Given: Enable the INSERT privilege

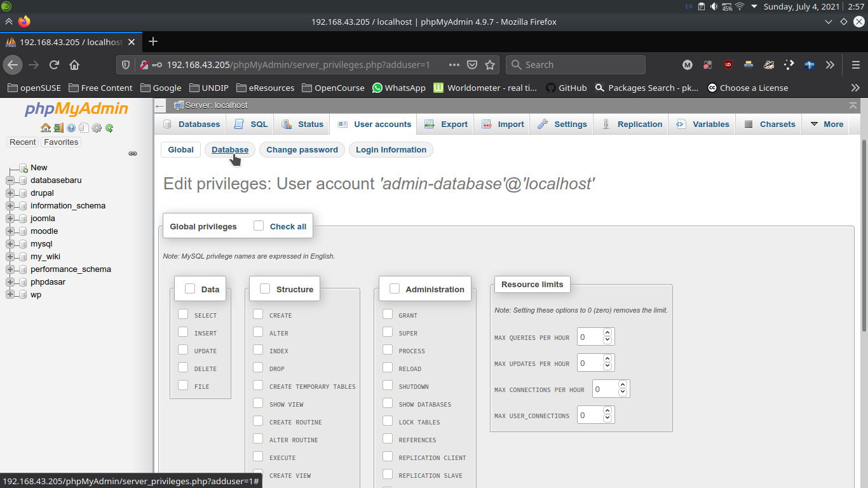Looking at the screenshot, I should coord(183,332).
